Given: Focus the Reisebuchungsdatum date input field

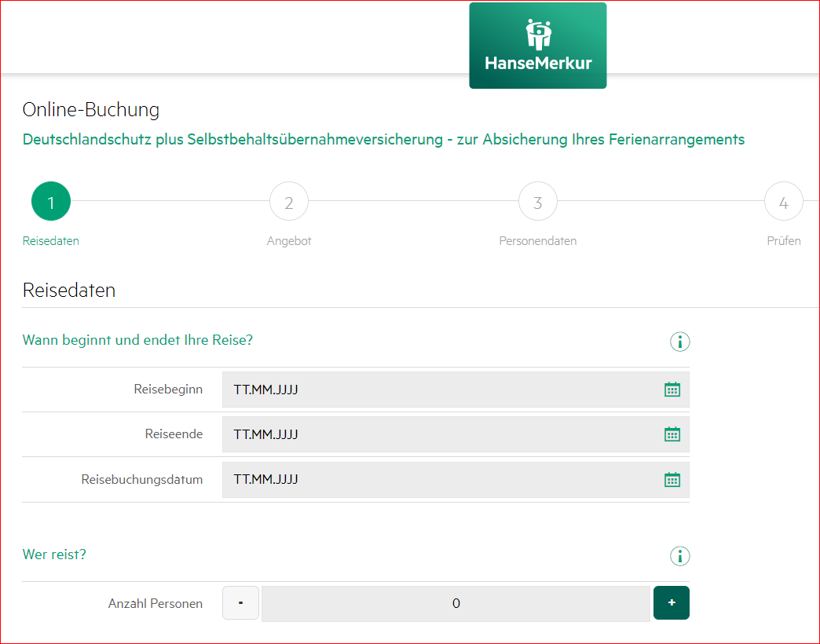Looking at the screenshot, I should pyautogui.click(x=440, y=480).
